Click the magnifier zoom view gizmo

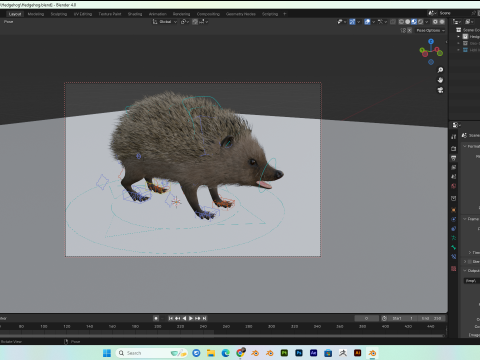(x=440, y=70)
